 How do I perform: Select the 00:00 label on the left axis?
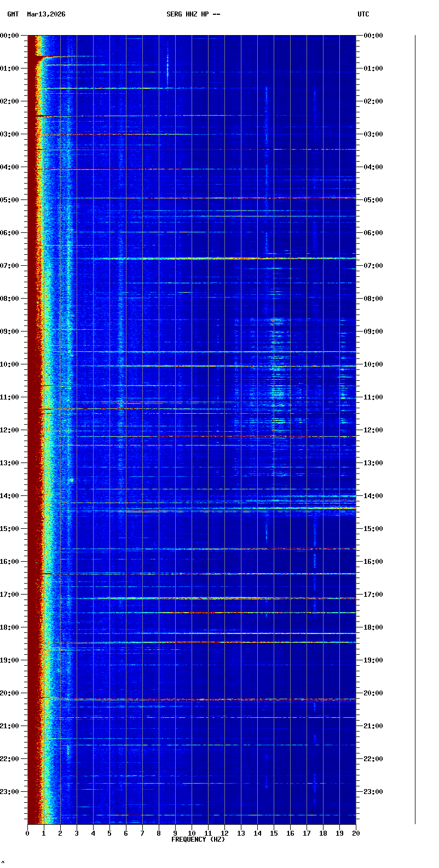click(x=10, y=36)
